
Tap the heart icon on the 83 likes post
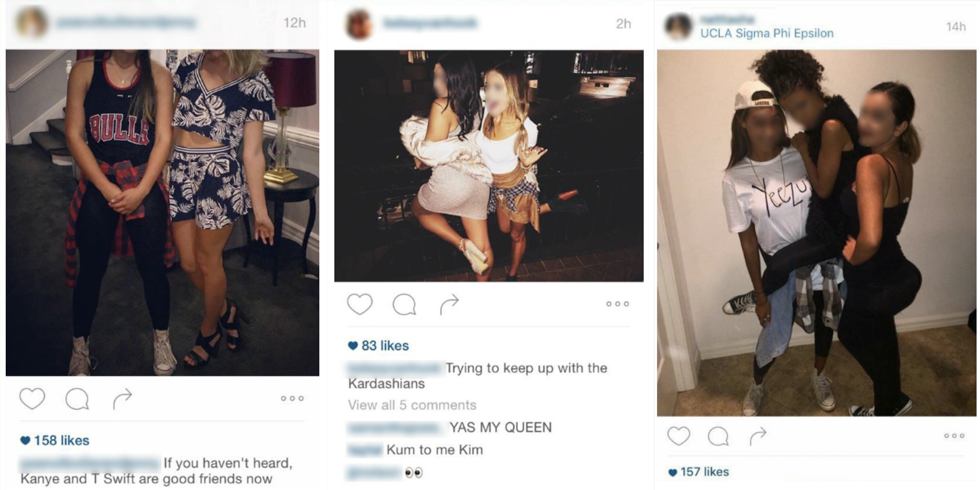[x=359, y=304]
